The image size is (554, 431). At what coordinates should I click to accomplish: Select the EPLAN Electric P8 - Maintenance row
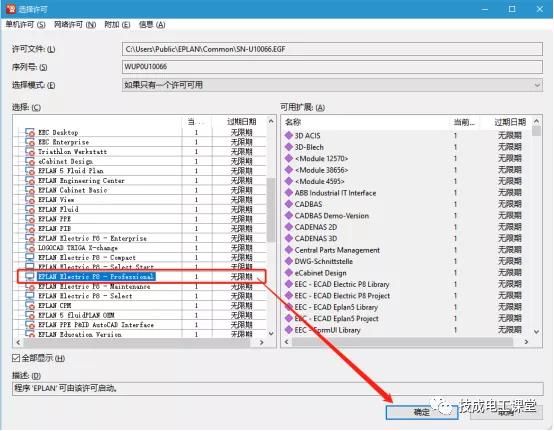click(x=141, y=287)
